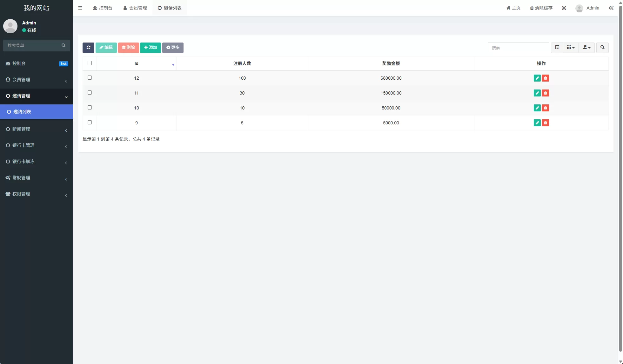Click red delete icon for row Id 11
The image size is (623, 364).
pyautogui.click(x=545, y=93)
